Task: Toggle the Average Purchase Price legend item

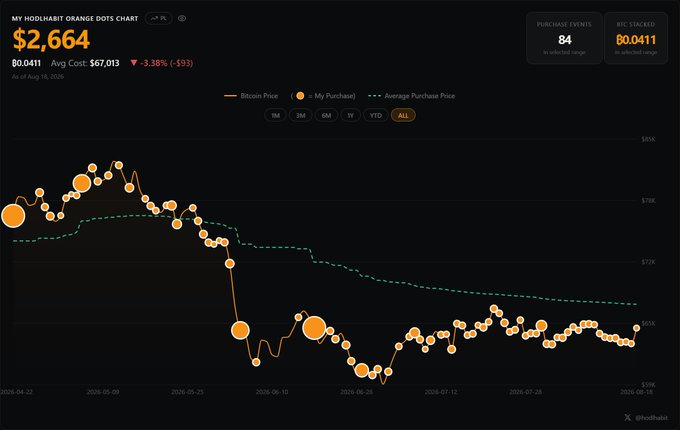Action: pos(412,96)
